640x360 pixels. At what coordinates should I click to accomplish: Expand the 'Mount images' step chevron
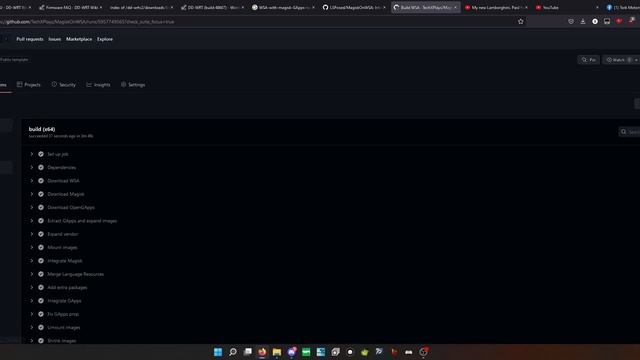31,247
